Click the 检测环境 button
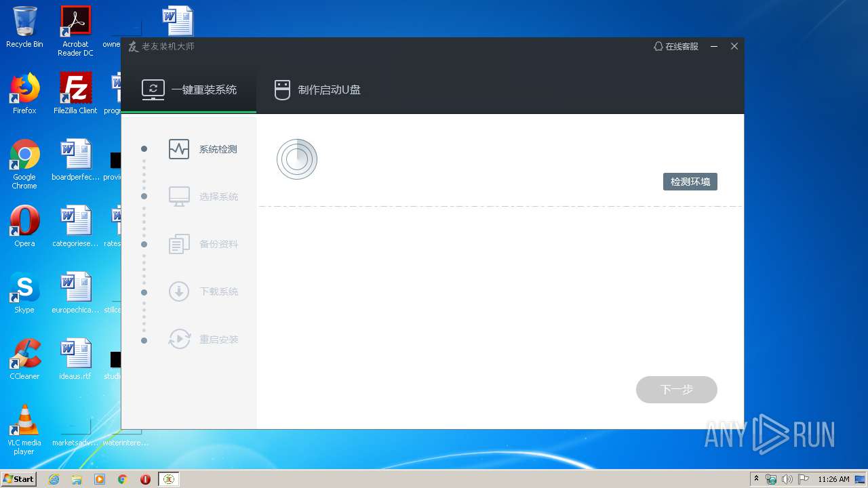This screenshot has height=488, width=868. (x=690, y=182)
